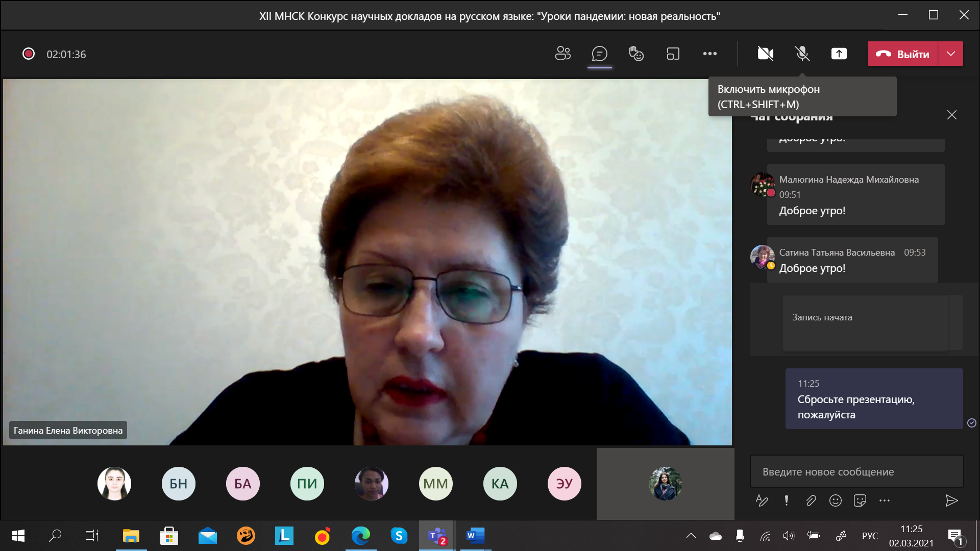Open the emoji picker

point(836,500)
